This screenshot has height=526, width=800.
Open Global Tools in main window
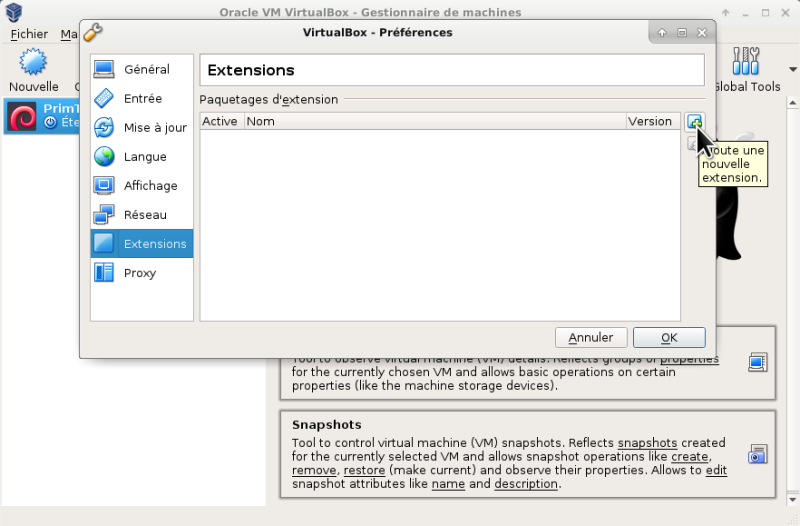tap(746, 70)
